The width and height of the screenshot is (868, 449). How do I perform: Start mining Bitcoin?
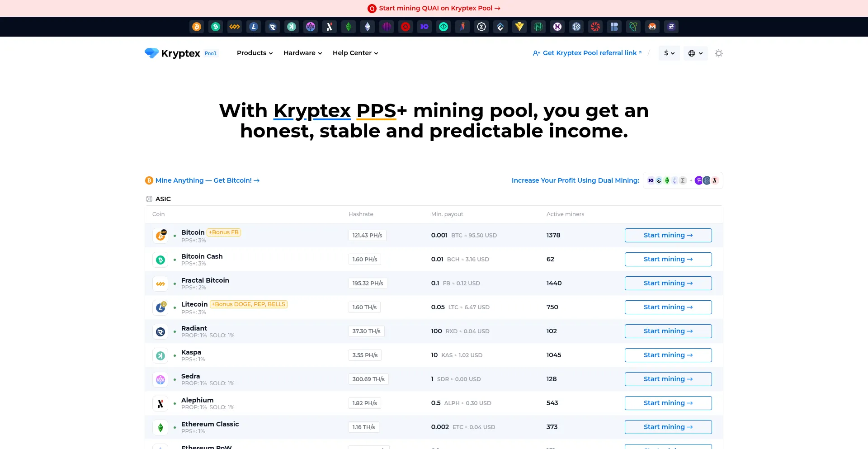point(668,235)
